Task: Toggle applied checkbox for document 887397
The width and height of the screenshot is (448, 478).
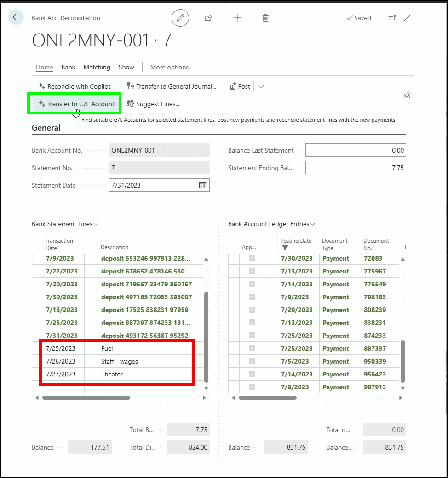Action: click(252, 348)
